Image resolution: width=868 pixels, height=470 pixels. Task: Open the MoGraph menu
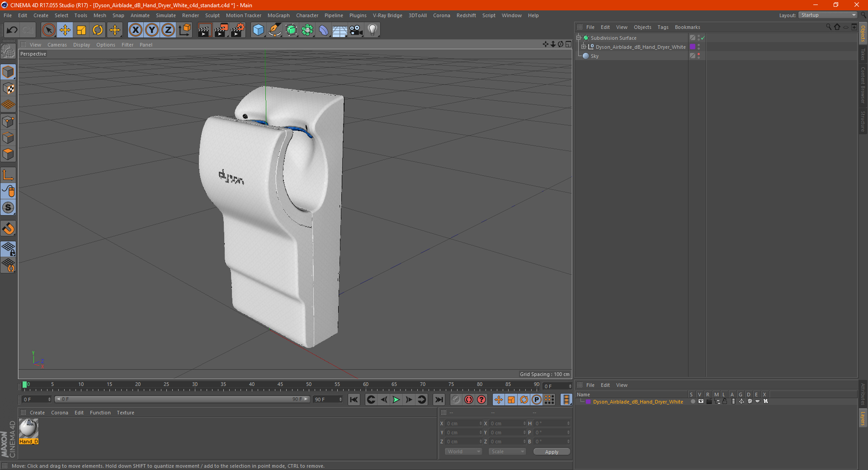tap(278, 15)
